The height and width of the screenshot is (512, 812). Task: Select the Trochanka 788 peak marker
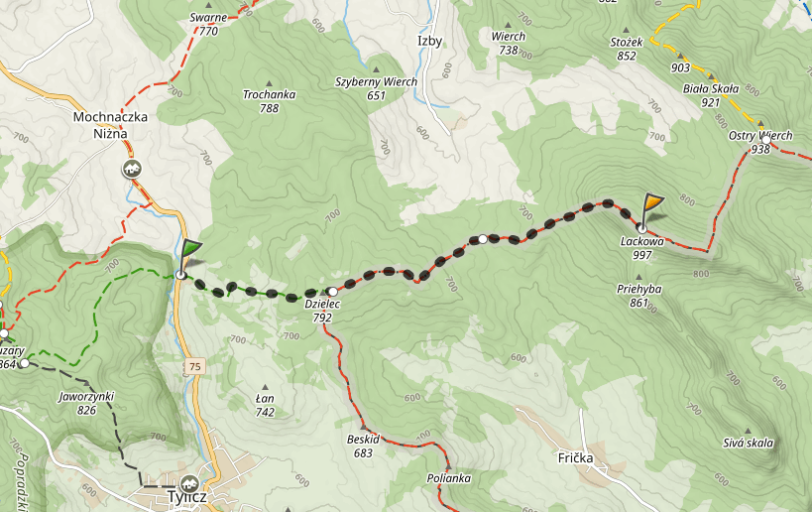269,83
